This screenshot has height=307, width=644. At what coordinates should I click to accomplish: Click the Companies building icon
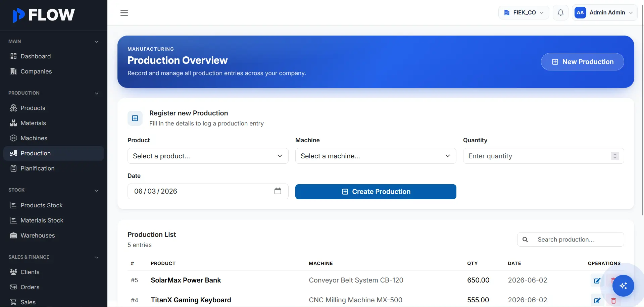pos(13,71)
